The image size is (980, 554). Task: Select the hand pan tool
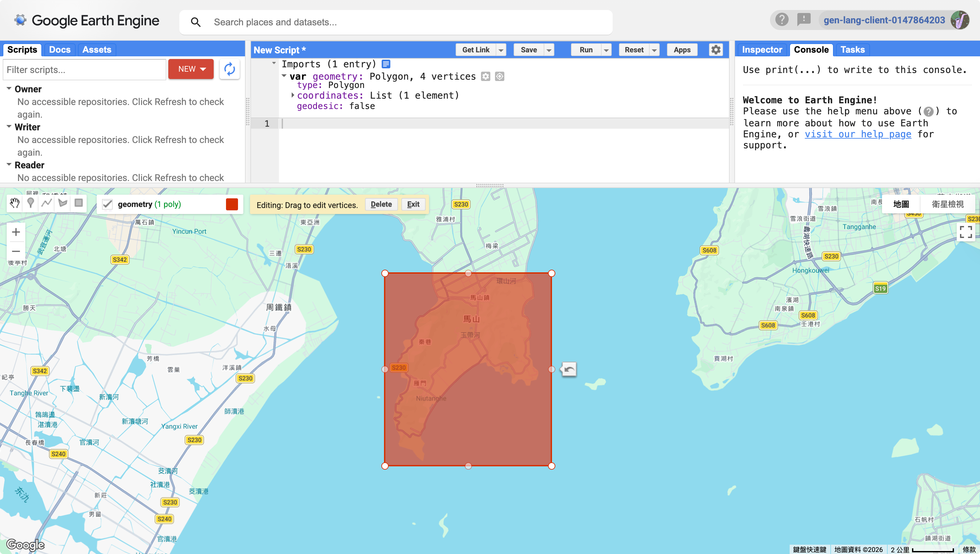(15, 203)
